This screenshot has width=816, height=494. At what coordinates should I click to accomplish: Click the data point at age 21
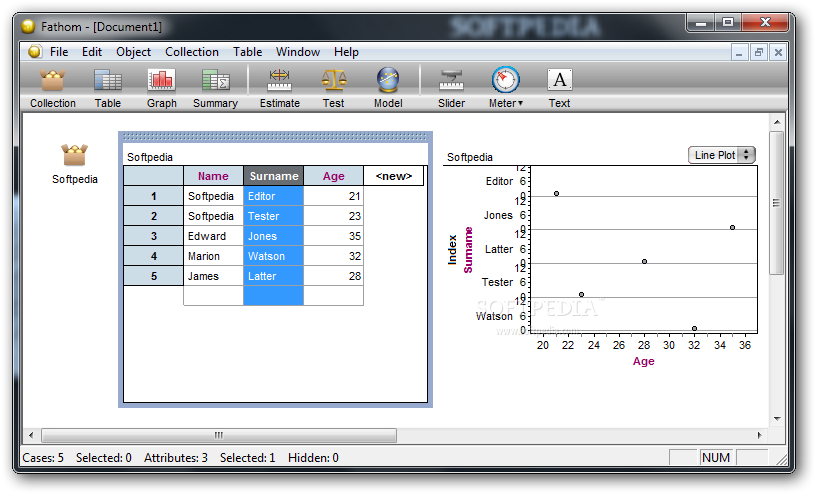pos(556,194)
